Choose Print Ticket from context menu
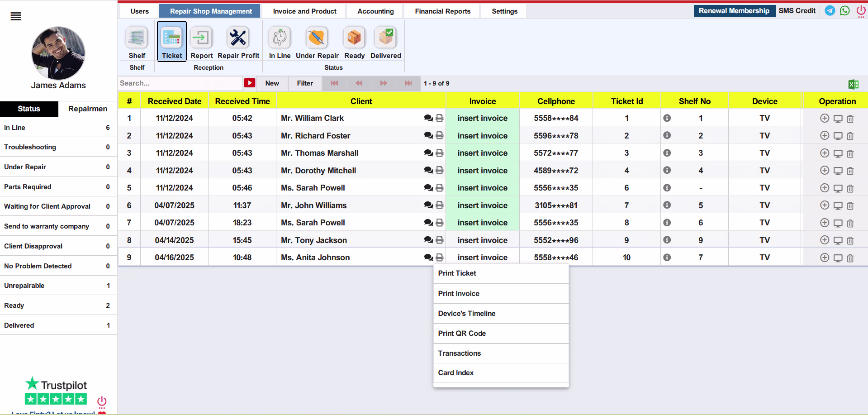 pos(501,273)
